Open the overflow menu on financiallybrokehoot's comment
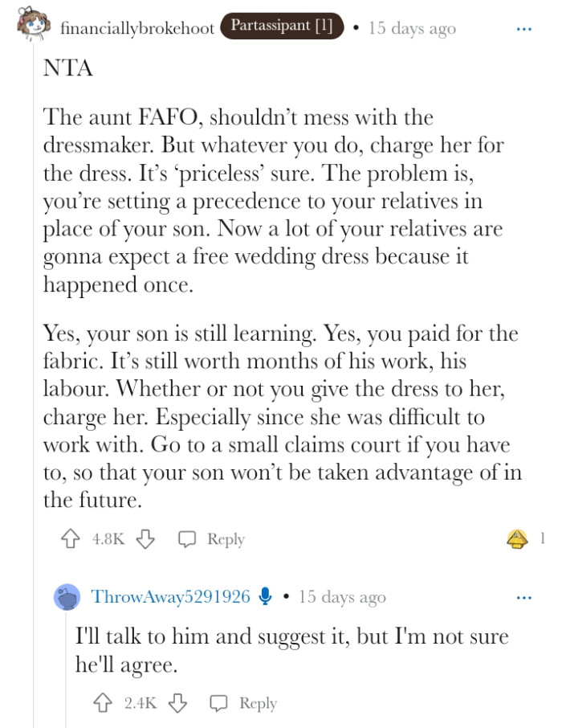562x728 pixels. pos(524,28)
